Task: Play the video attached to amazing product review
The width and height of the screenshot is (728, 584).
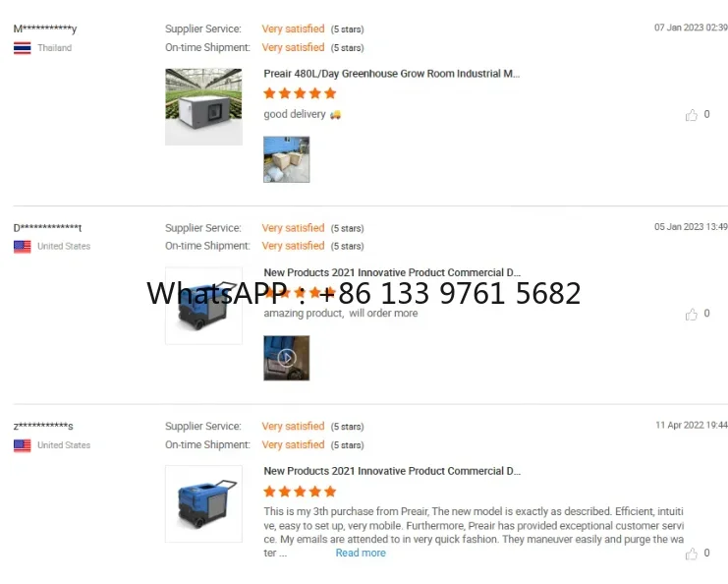Action: 287,358
